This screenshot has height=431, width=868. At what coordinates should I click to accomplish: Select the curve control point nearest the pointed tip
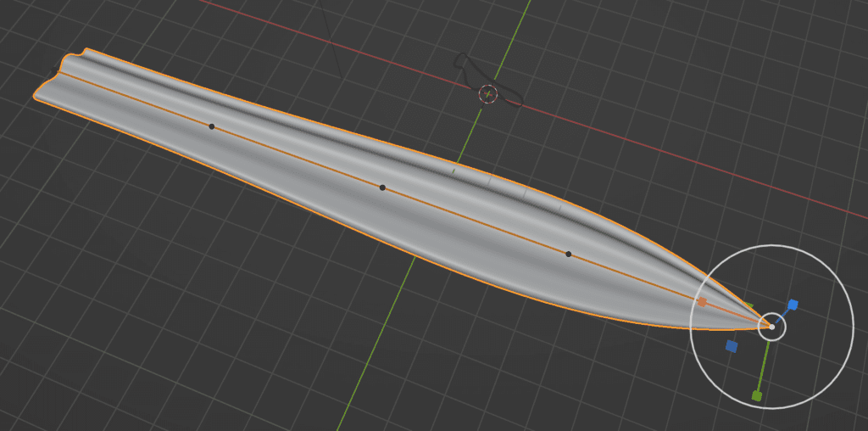568,254
